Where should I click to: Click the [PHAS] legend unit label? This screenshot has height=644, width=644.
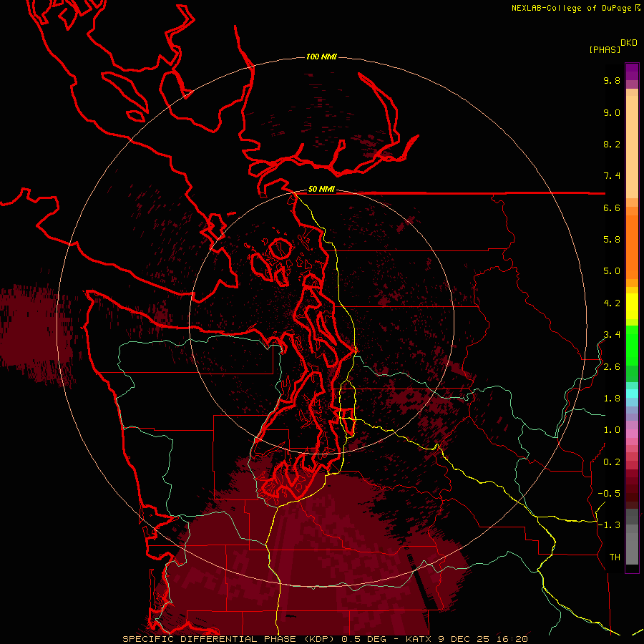[605, 50]
